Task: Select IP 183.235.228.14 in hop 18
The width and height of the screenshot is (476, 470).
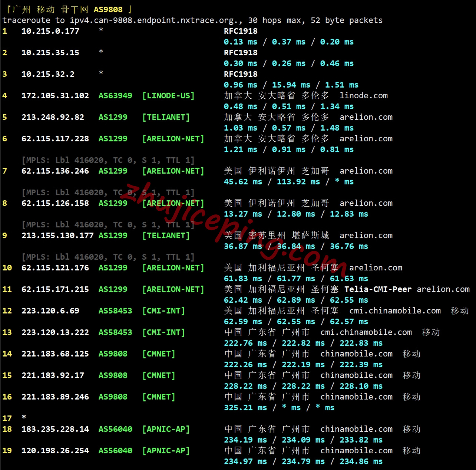Action: click(55, 429)
